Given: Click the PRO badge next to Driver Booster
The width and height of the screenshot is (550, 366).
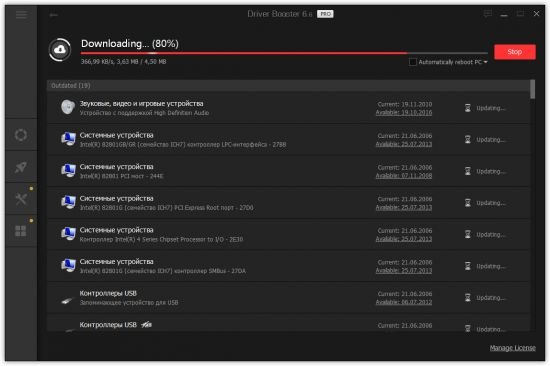Looking at the screenshot, I should click(325, 14).
